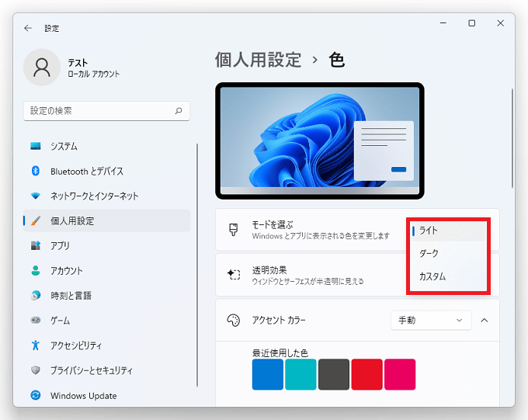Open アプリ settings page
The height and width of the screenshot is (420, 528).
pyautogui.click(x=106, y=245)
